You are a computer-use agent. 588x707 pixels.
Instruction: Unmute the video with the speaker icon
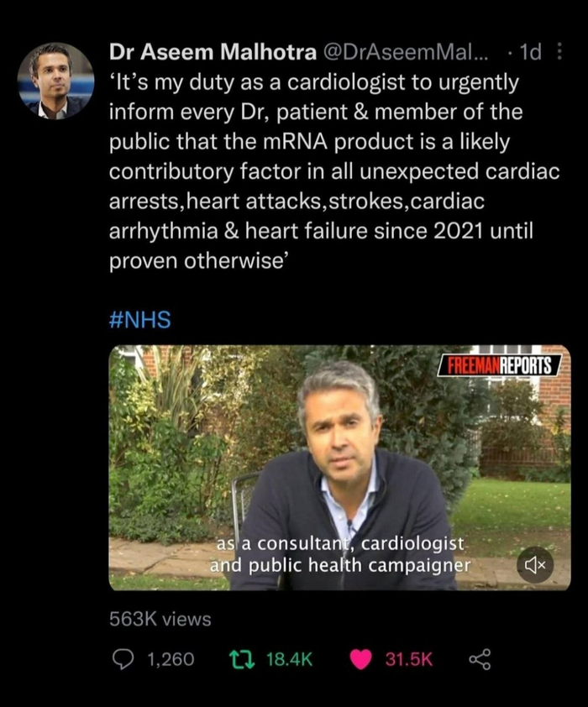[537, 565]
